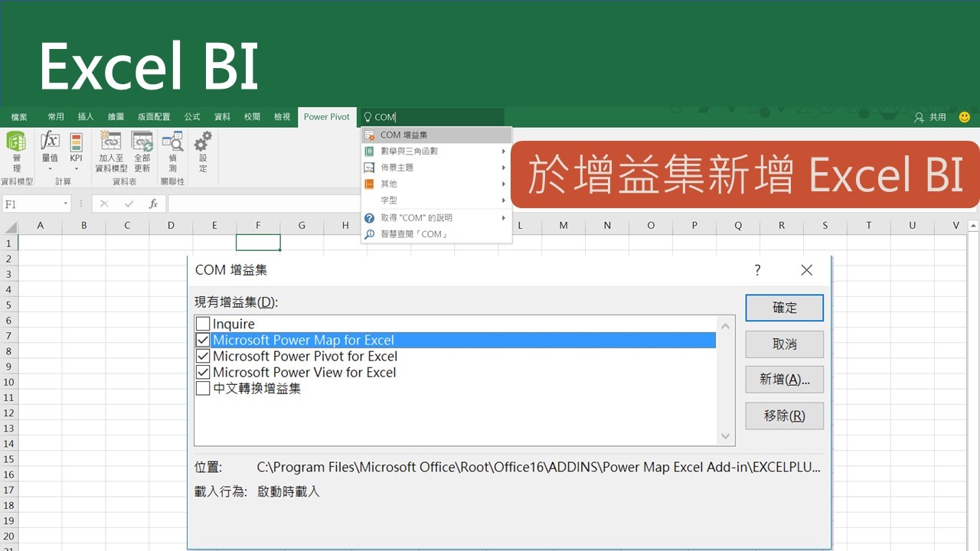Uncheck Microsoft Power View for Excel
This screenshot has width=980, height=551.
pos(203,372)
